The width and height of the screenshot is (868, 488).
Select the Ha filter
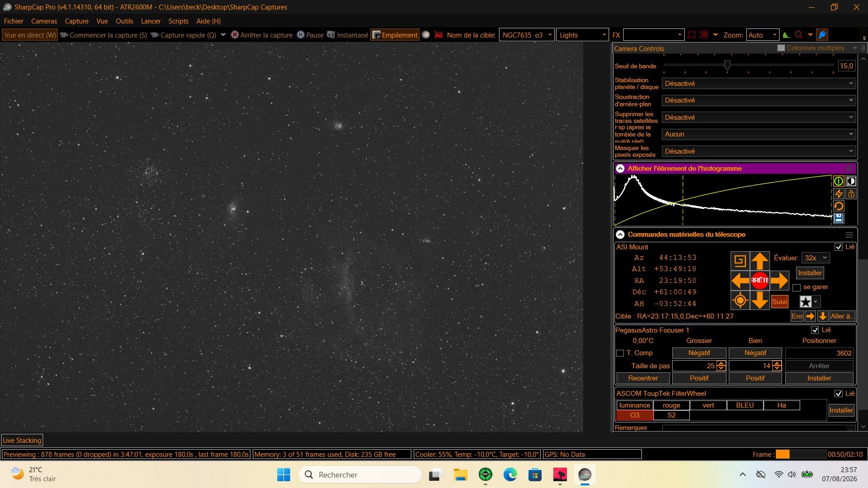click(782, 405)
